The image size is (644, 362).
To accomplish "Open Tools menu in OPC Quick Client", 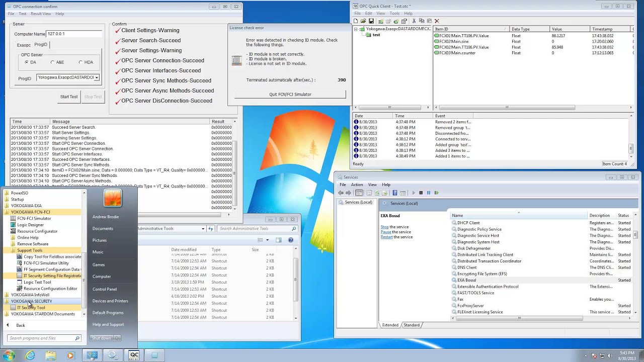I will pyautogui.click(x=394, y=13).
